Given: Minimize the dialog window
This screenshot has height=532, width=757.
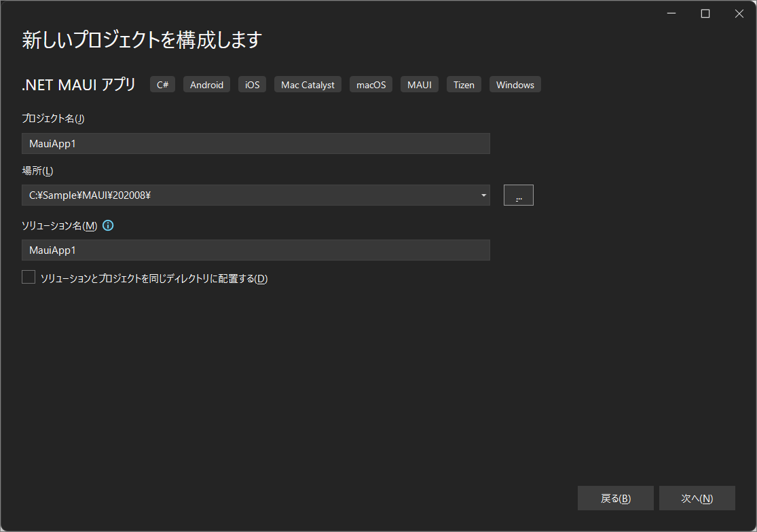Looking at the screenshot, I should click(x=671, y=14).
